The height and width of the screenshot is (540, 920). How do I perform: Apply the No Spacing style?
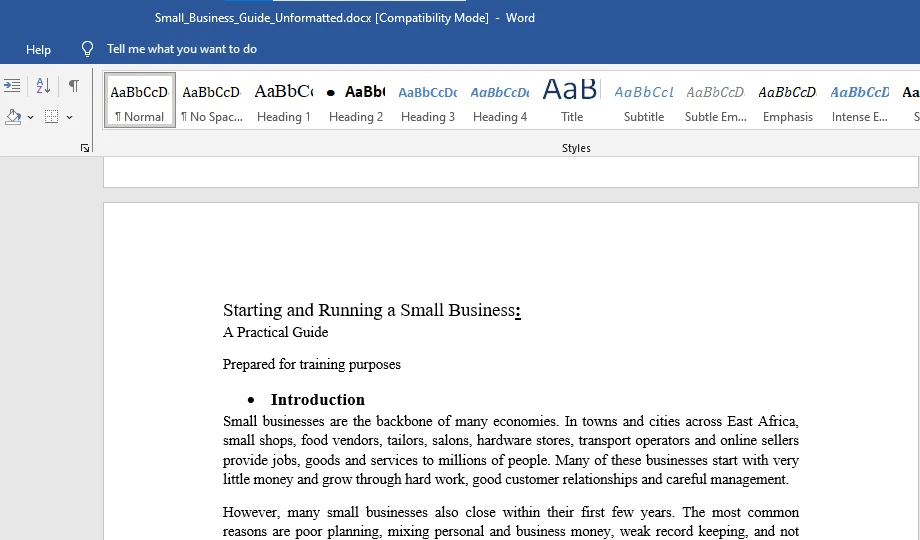(211, 100)
